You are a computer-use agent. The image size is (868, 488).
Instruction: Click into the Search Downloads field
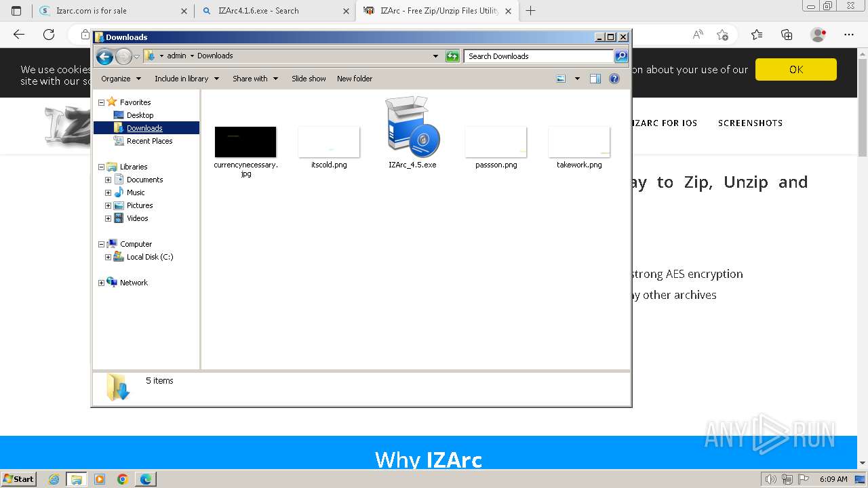point(539,56)
